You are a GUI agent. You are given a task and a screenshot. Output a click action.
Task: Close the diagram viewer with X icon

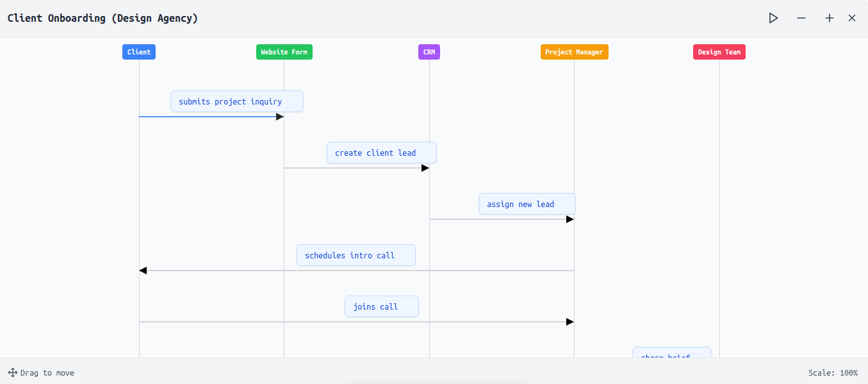[x=852, y=18]
